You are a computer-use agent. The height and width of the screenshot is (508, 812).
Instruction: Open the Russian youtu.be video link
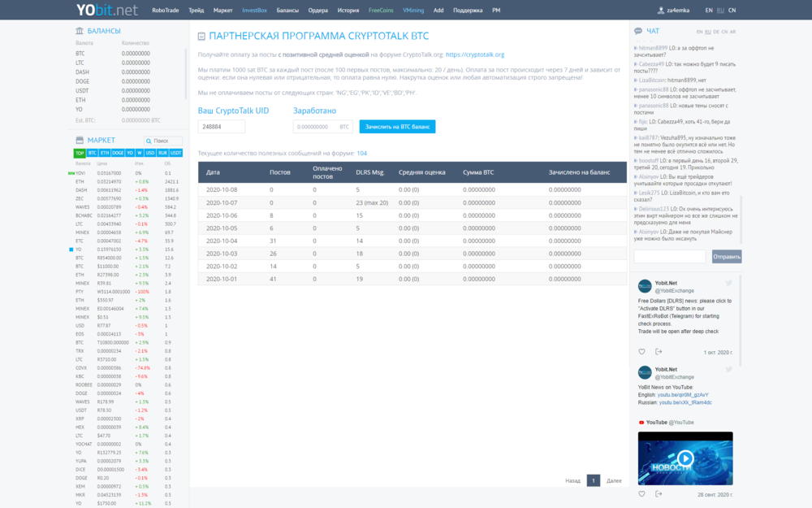pyautogui.click(x=685, y=403)
